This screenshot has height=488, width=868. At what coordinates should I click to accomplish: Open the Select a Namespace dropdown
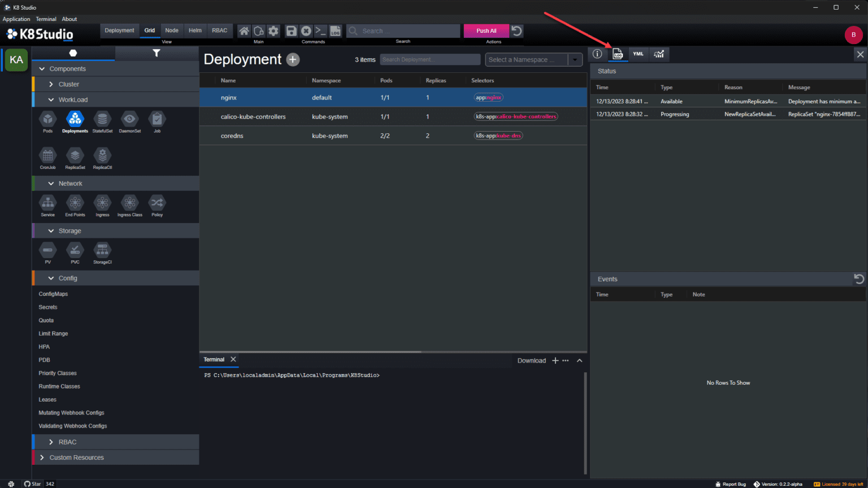533,59
